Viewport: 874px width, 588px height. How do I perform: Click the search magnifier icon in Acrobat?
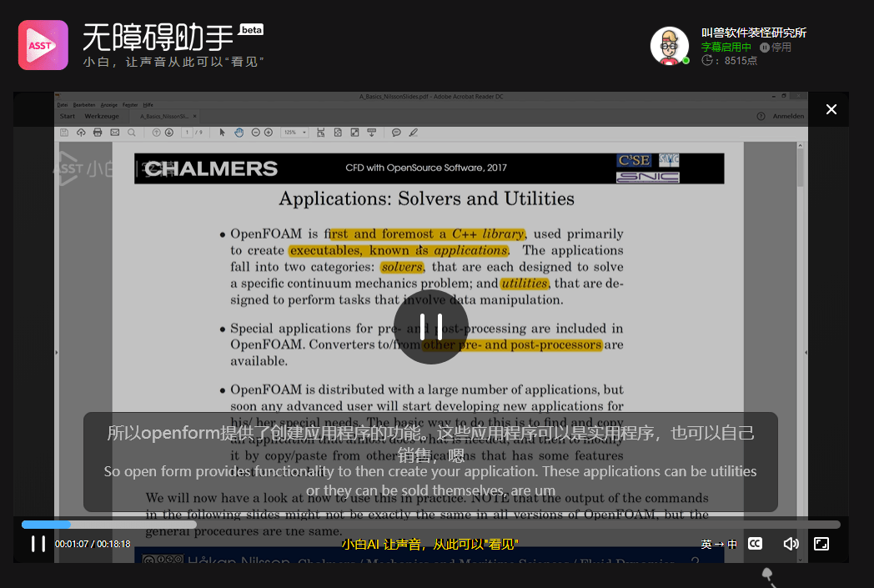coord(132,133)
